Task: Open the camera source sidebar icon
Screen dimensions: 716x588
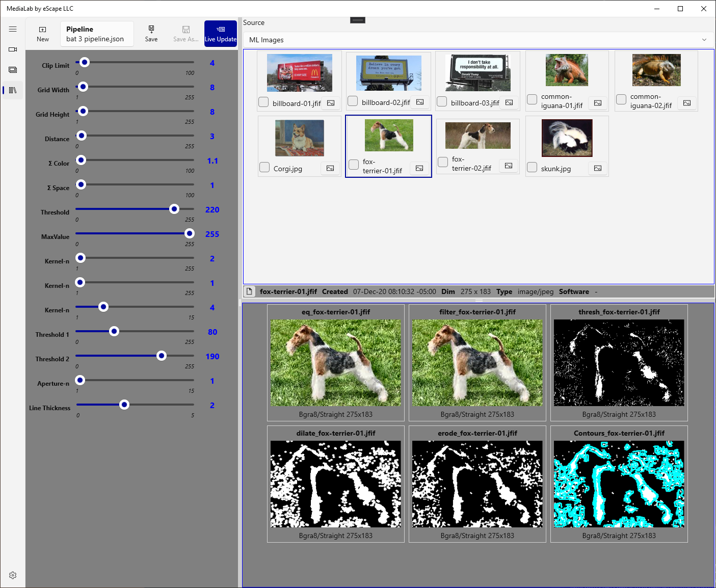Action: tap(13, 49)
